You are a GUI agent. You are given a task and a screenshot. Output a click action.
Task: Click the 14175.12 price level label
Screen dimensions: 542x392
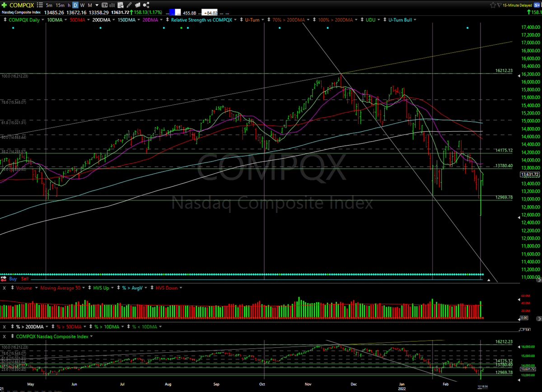click(504, 150)
